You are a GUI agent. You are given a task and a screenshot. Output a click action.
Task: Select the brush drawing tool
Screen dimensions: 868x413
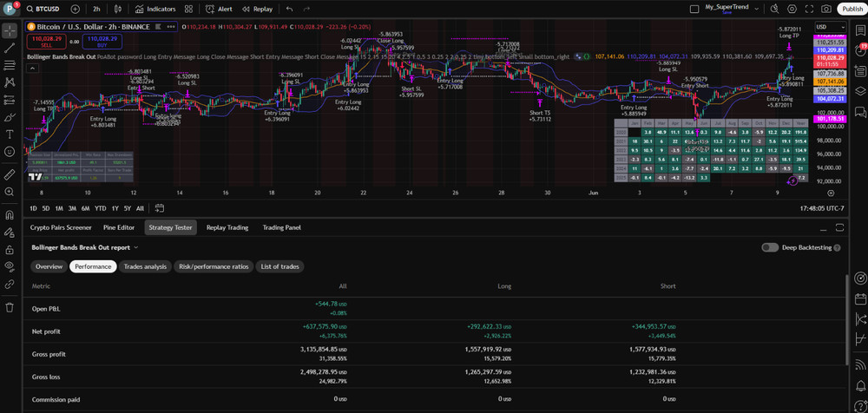pos(10,117)
